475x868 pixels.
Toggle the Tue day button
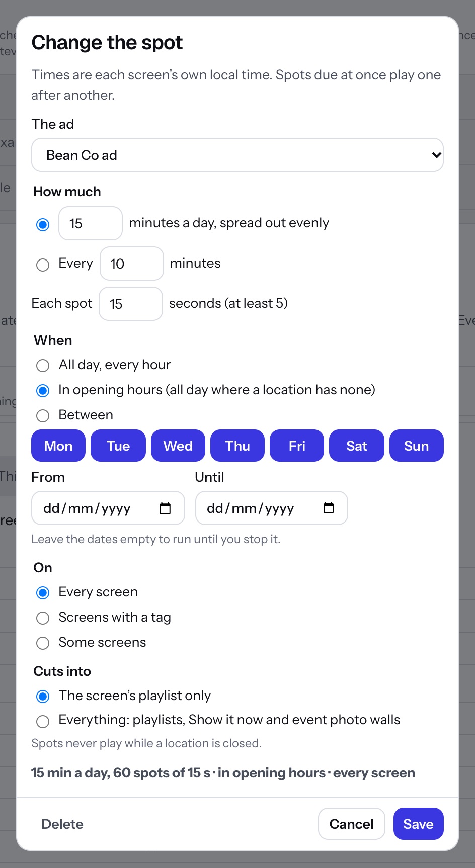[x=118, y=446]
